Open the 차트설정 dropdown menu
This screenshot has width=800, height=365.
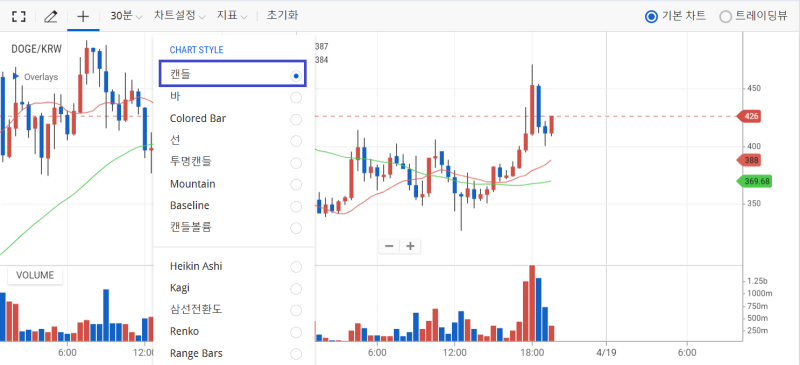(x=180, y=16)
